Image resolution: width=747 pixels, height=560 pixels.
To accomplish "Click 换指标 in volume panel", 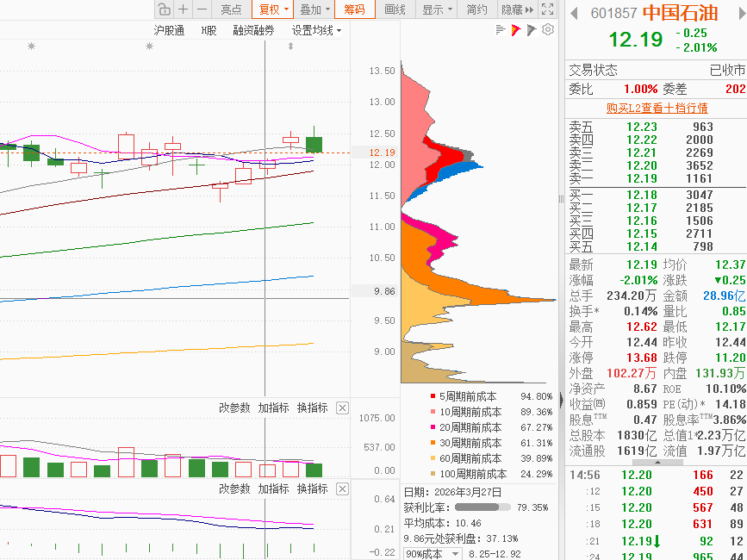I will [313, 408].
